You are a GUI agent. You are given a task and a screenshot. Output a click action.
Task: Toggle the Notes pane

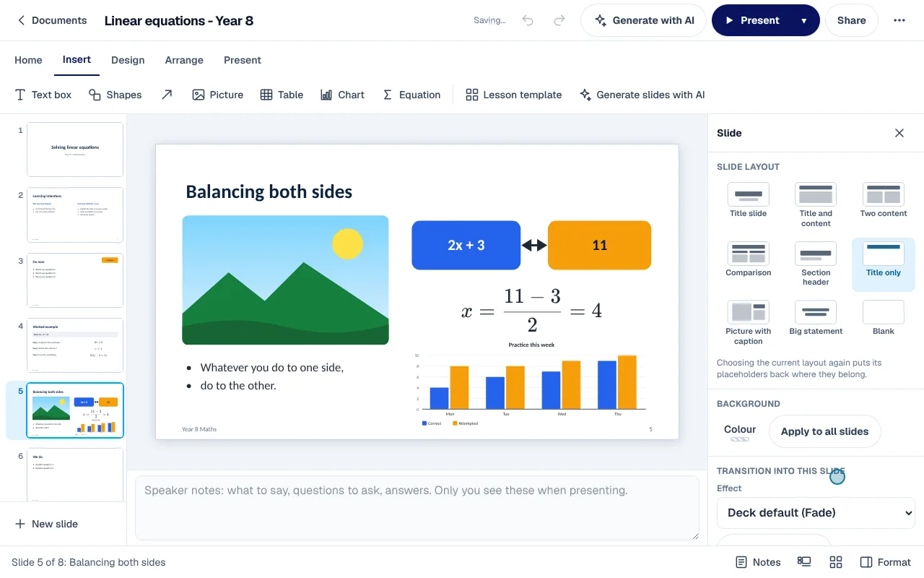pos(758,562)
